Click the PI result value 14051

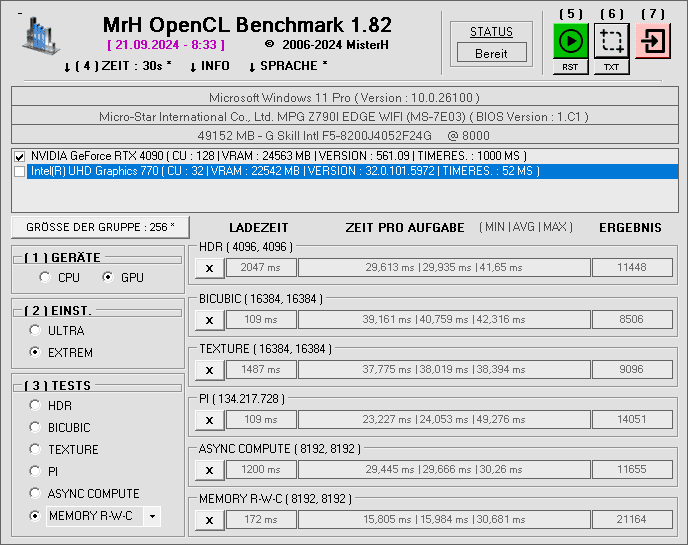[632, 419]
